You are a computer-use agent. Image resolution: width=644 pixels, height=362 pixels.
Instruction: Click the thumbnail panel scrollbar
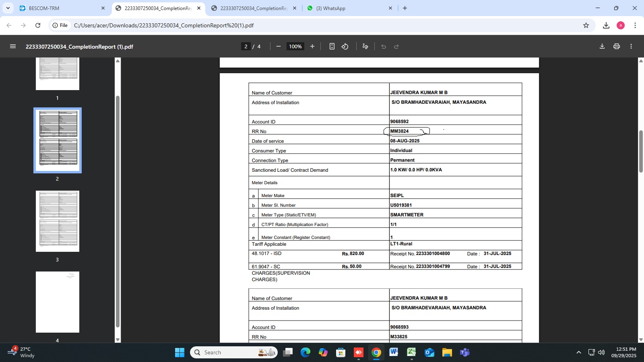pos(118,211)
